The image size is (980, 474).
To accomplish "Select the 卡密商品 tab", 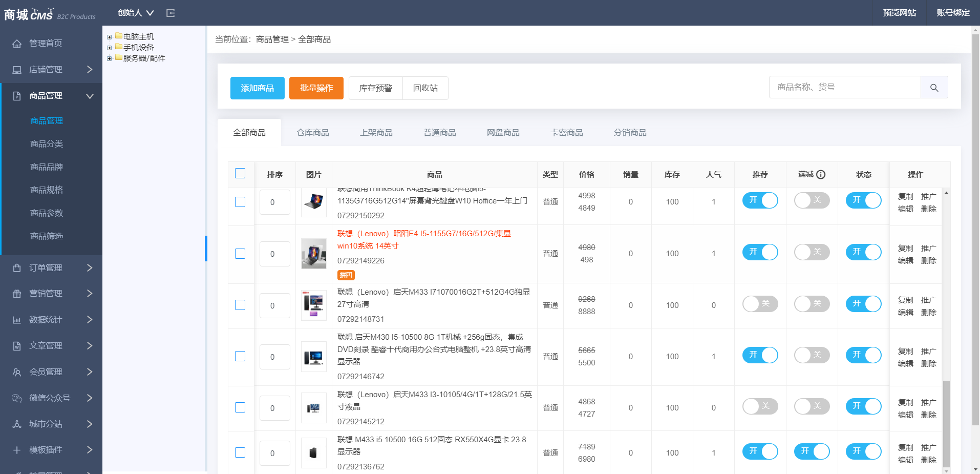I will coord(566,132).
